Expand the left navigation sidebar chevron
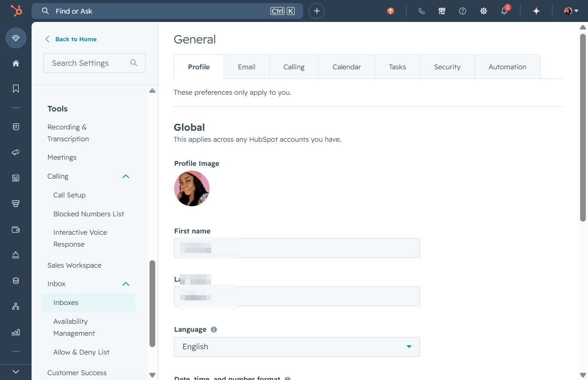This screenshot has width=588, height=380. click(x=16, y=372)
